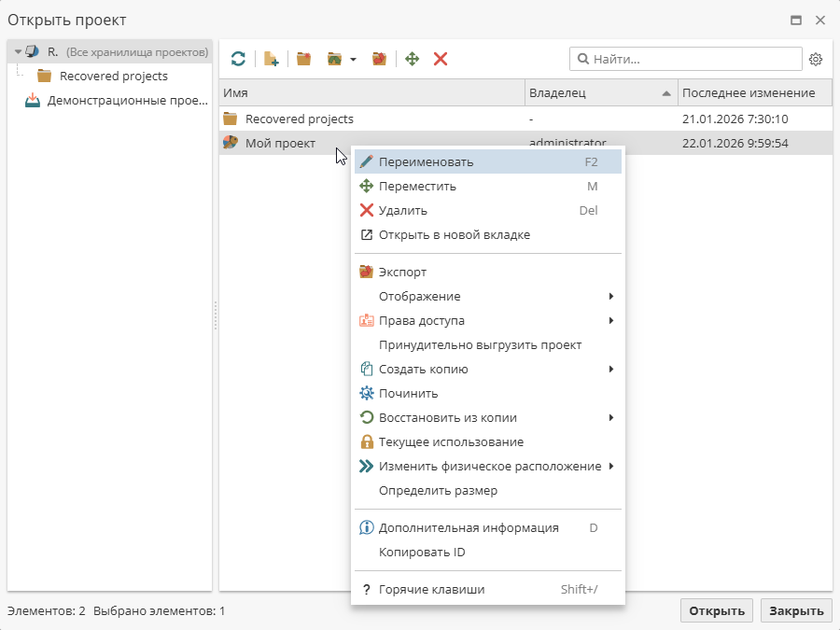Open the import dropdown arrow in toolbar
Image resolution: width=840 pixels, height=630 pixels.
coord(351,59)
